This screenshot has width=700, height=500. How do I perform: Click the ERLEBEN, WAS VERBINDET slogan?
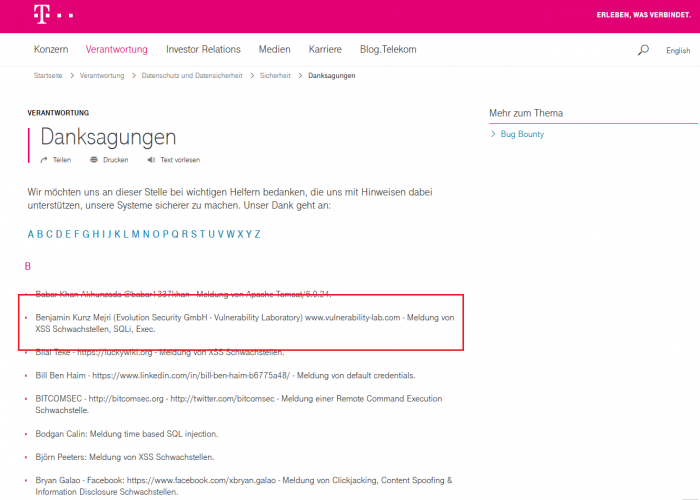tap(643, 15)
